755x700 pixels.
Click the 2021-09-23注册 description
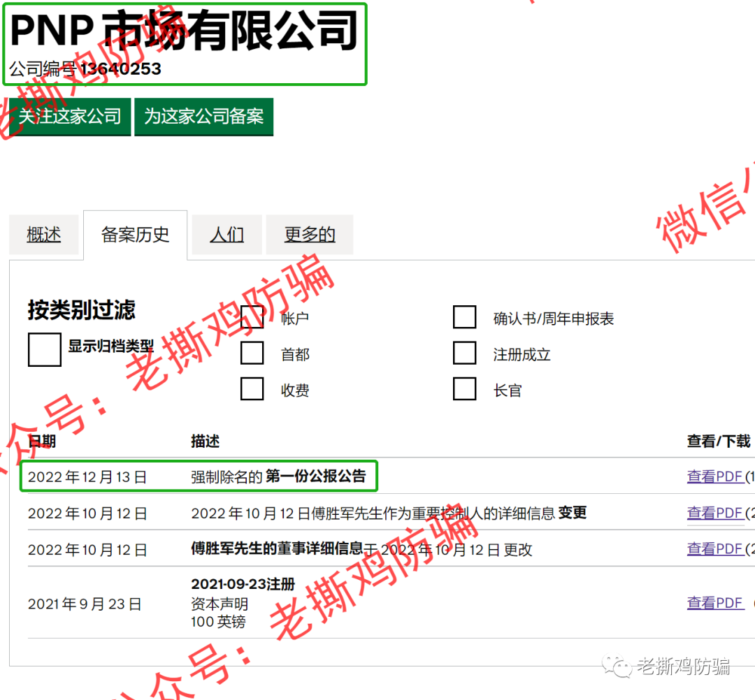coord(243,584)
